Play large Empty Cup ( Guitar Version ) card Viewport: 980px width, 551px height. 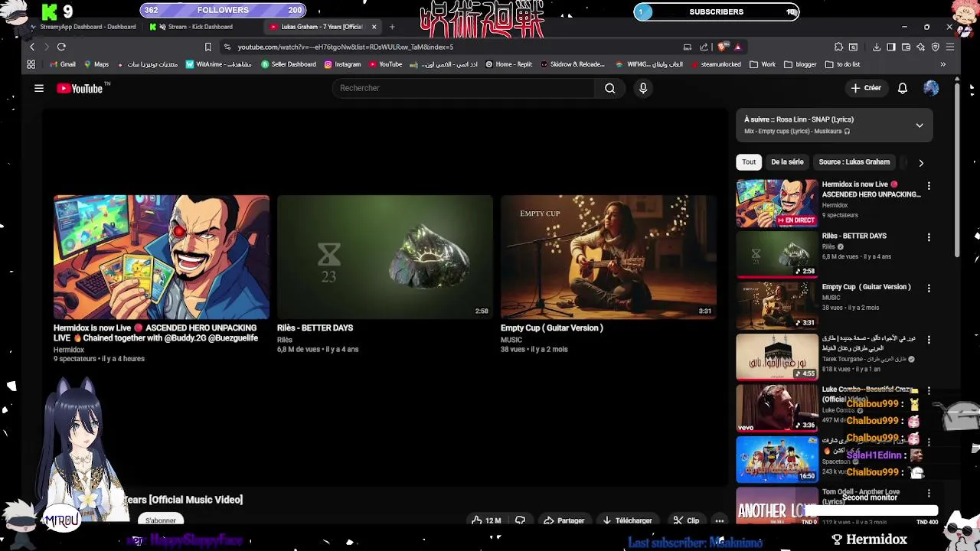pyautogui.click(x=609, y=256)
